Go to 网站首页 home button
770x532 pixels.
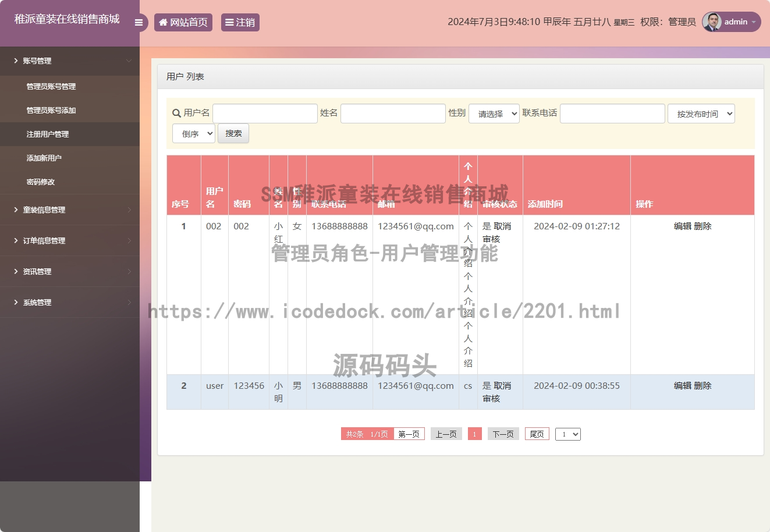pyautogui.click(x=183, y=22)
